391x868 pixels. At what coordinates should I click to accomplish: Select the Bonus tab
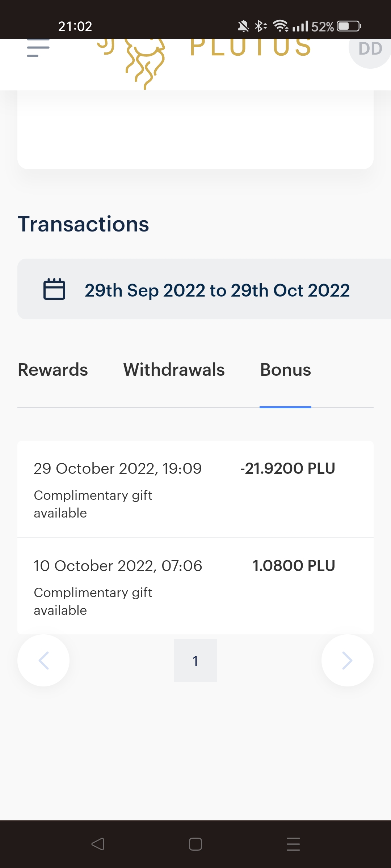click(x=285, y=370)
